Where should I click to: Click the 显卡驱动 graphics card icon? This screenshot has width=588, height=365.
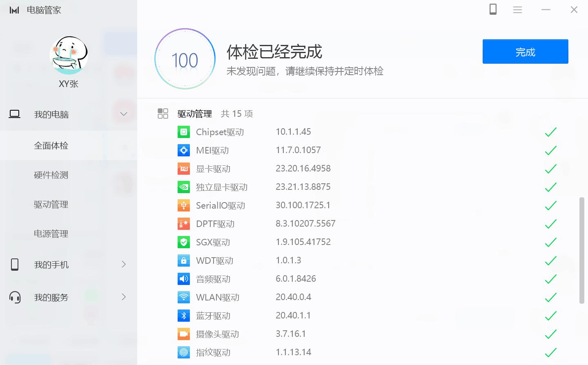coord(184,169)
